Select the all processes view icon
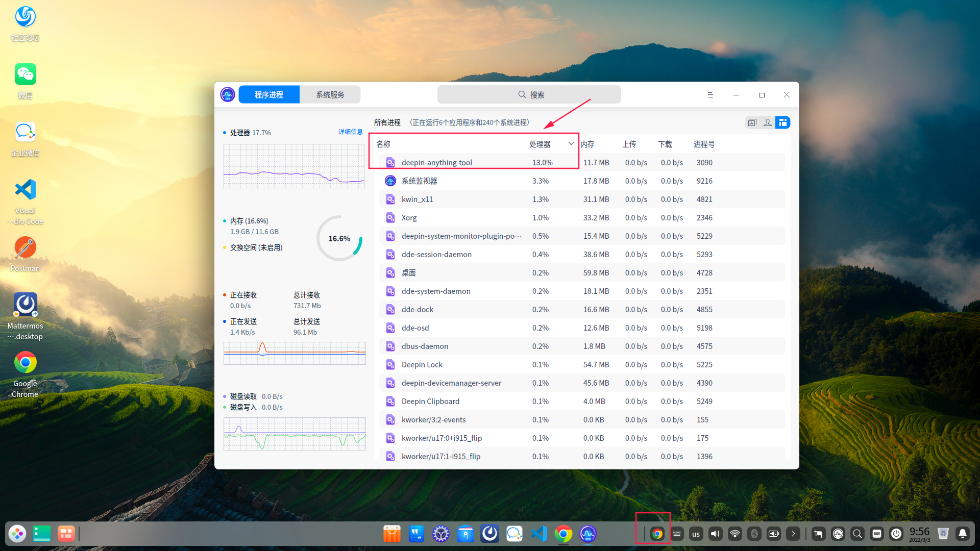 point(782,122)
